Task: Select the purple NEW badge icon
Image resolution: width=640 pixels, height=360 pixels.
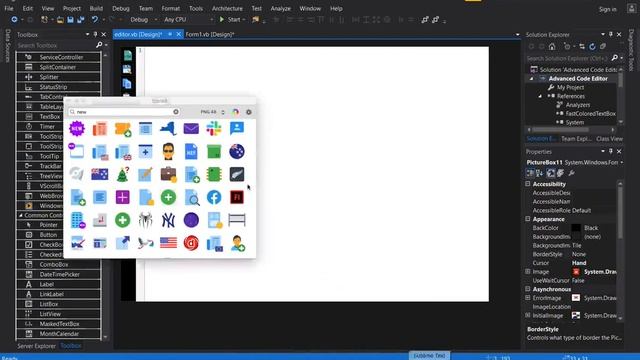Action: coord(77,129)
